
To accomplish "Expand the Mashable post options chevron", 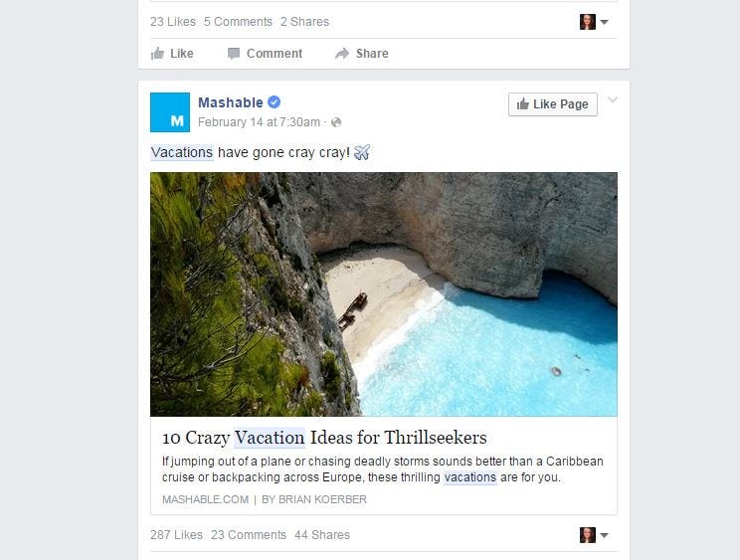I will tap(612, 99).
